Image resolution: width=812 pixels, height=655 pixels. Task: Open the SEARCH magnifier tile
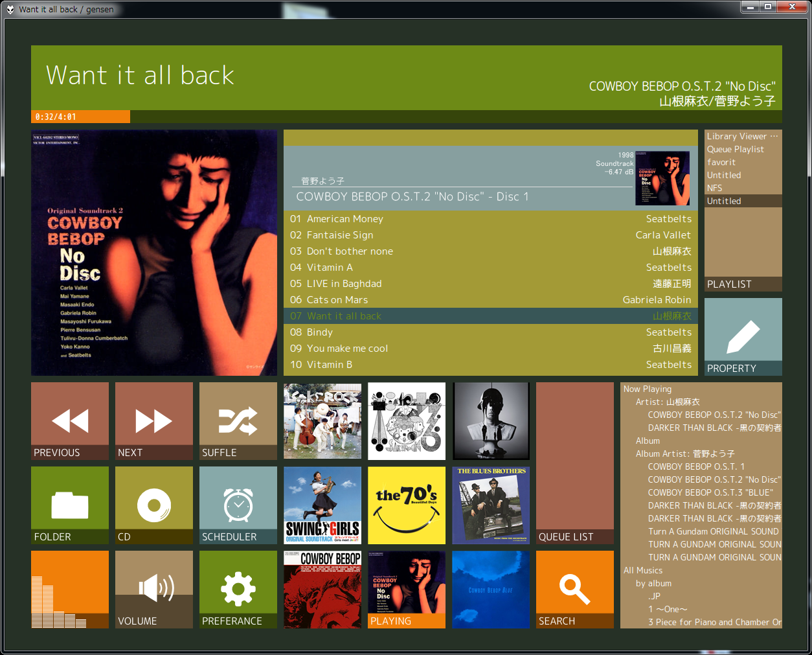pyautogui.click(x=575, y=590)
